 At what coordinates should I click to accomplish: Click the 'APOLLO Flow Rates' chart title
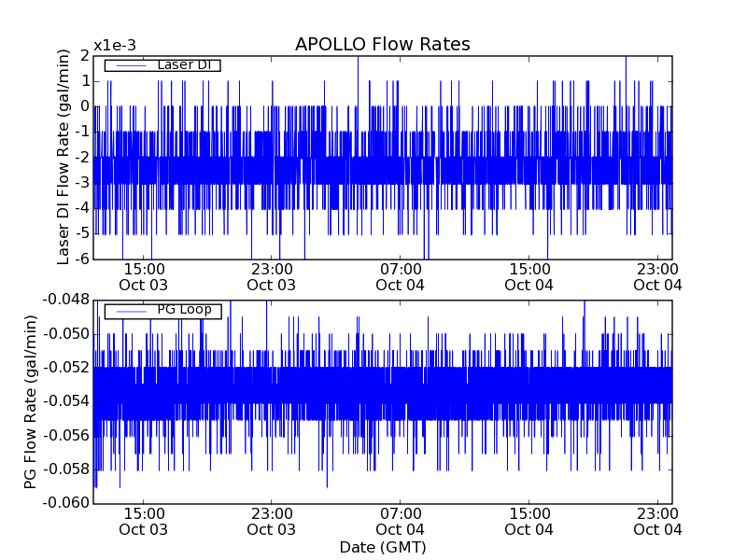pyautogui.click(x=382, y=45)
